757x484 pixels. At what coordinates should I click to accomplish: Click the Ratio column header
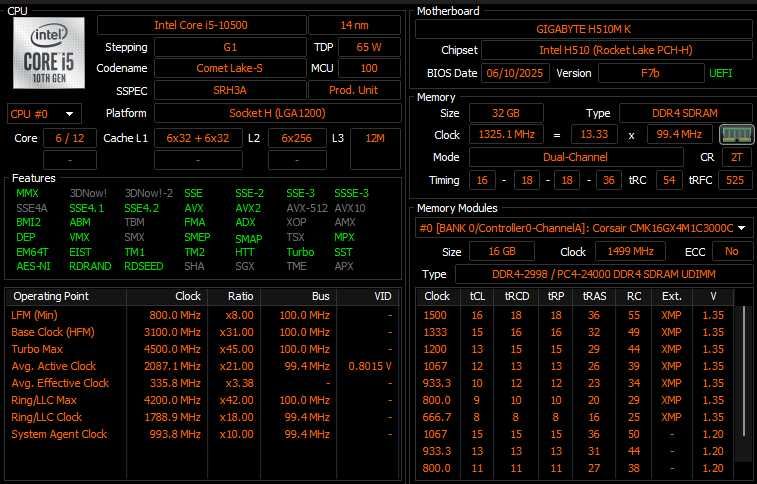click(234, 296)
